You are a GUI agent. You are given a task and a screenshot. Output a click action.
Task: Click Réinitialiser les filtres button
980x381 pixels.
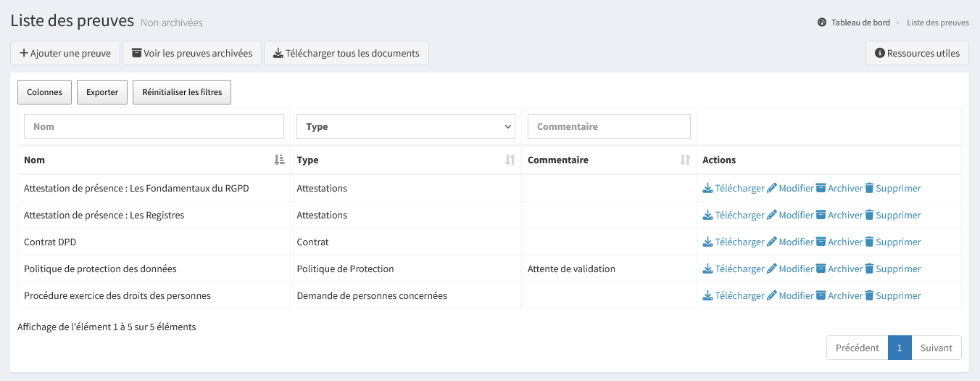coord(182,92)
